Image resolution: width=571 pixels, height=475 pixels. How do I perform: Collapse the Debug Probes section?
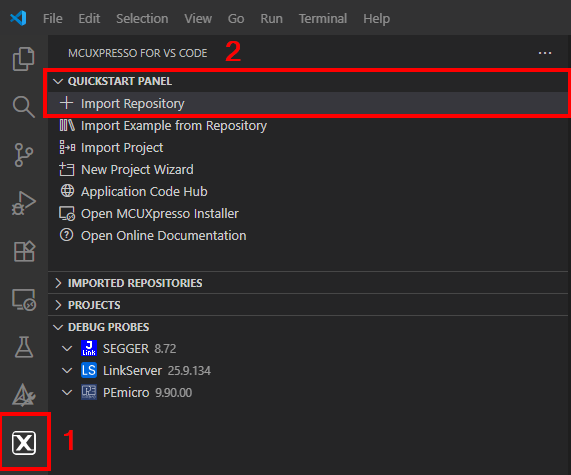(58, 327)
